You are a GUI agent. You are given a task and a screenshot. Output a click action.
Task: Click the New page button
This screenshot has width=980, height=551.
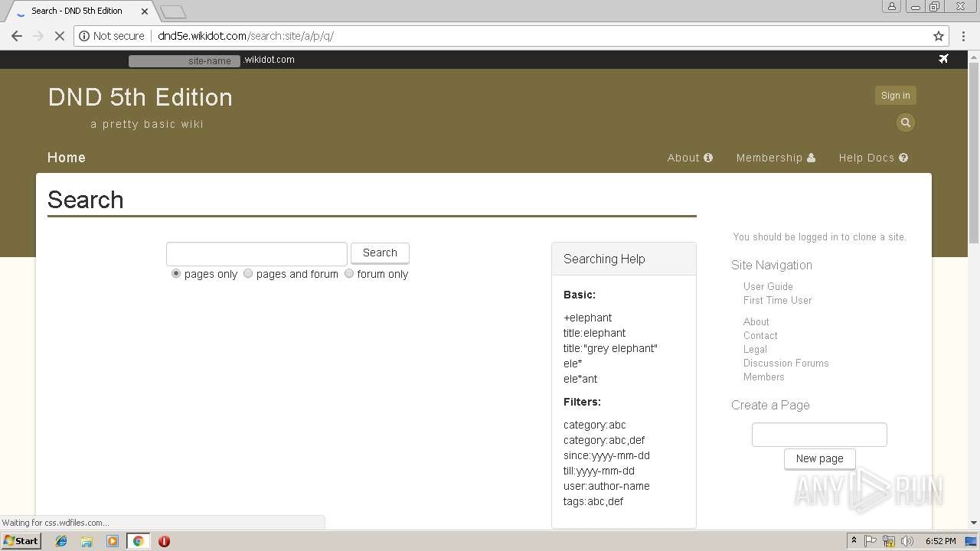(x=819, y=458)
